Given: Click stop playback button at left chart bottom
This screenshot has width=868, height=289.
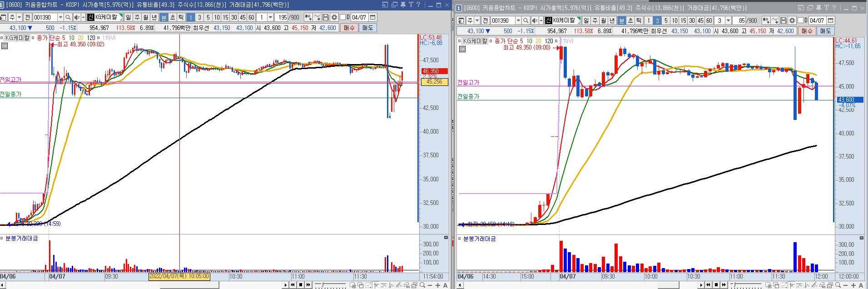Looking at the screenshot, I should click(301, 285).
